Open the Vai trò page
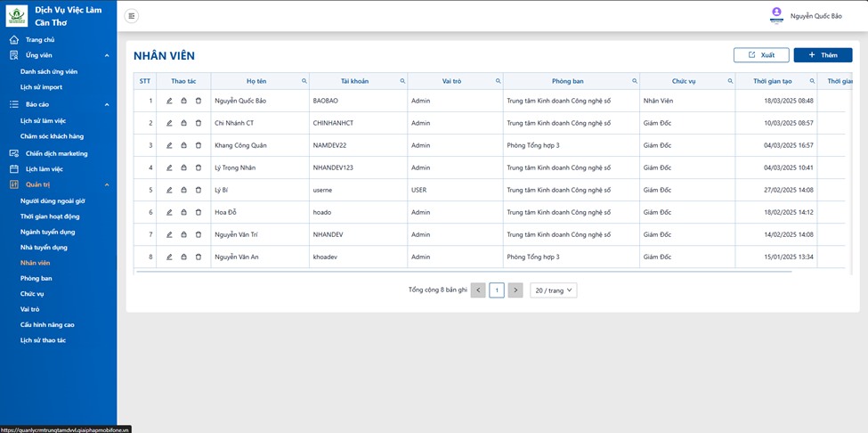Screen dimensions: 868x433 (x=30, y=309)
